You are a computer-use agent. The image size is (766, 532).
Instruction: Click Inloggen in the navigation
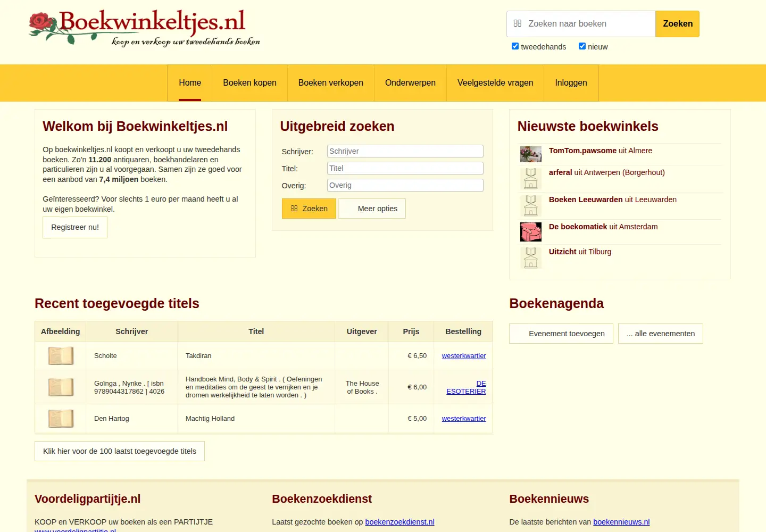(571, 83)
